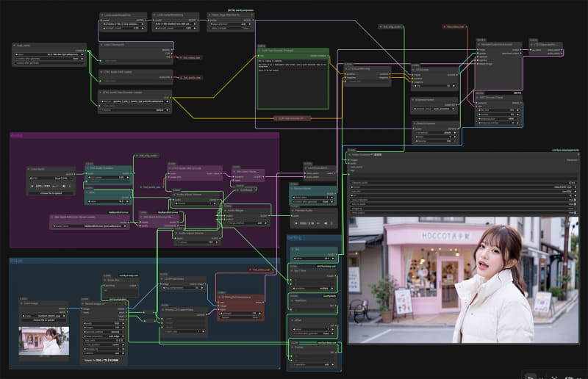Click the Load Image preview thumbnail
The height and width of the screenshot is (379, 588).
point(44,341)
